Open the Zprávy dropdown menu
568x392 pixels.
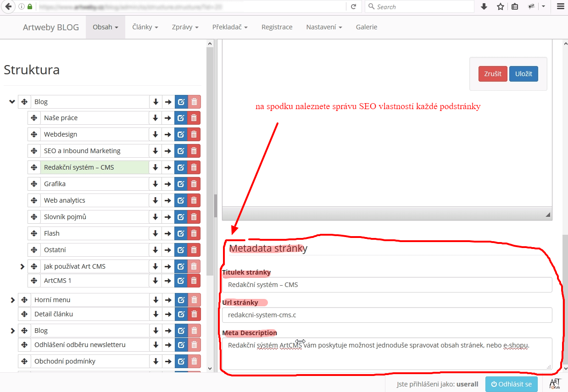185,27
